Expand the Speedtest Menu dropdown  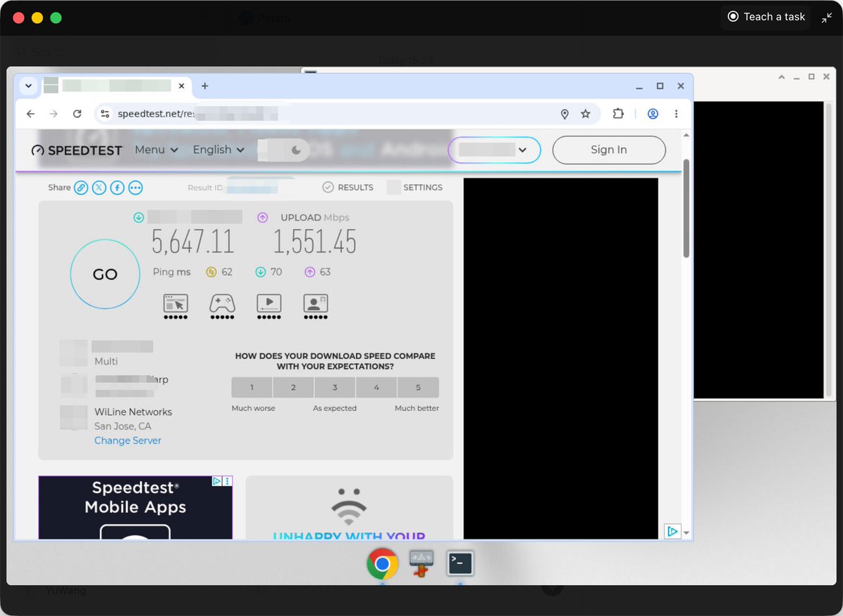(157, 150)
